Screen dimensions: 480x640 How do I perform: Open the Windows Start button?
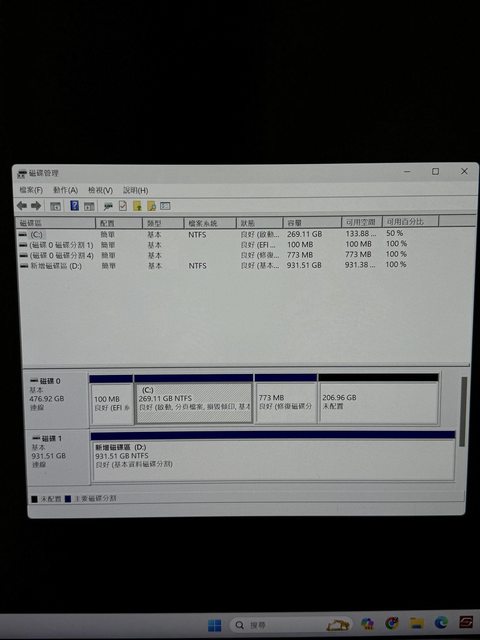214,625
